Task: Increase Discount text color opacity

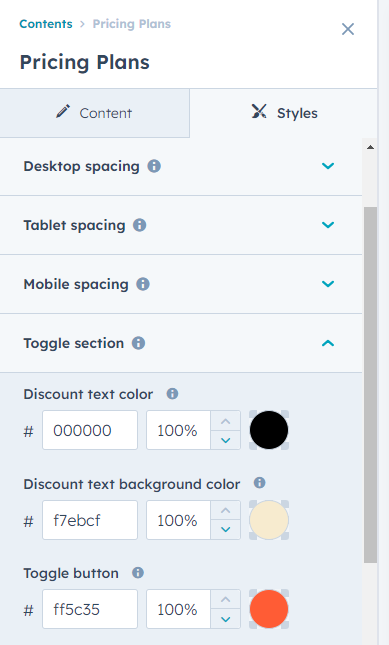Action: 225,421
